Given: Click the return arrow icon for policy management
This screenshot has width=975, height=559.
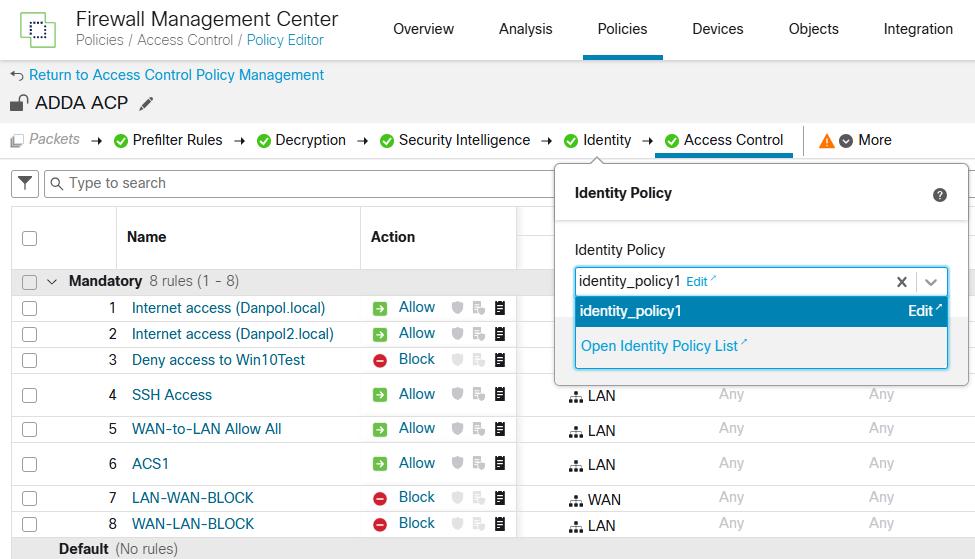Looking at the screenshot, I should (17, 75).
